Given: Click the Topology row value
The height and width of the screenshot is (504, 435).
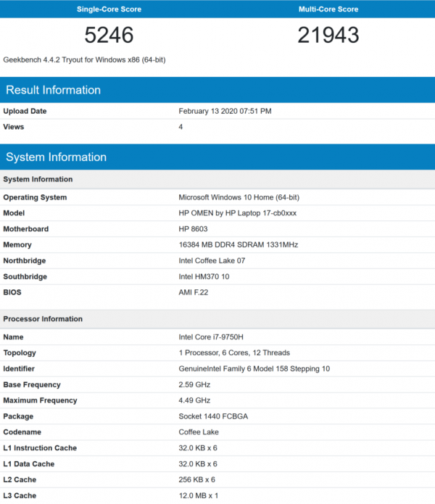Looking at the screenshot, I should pos(234,353).
